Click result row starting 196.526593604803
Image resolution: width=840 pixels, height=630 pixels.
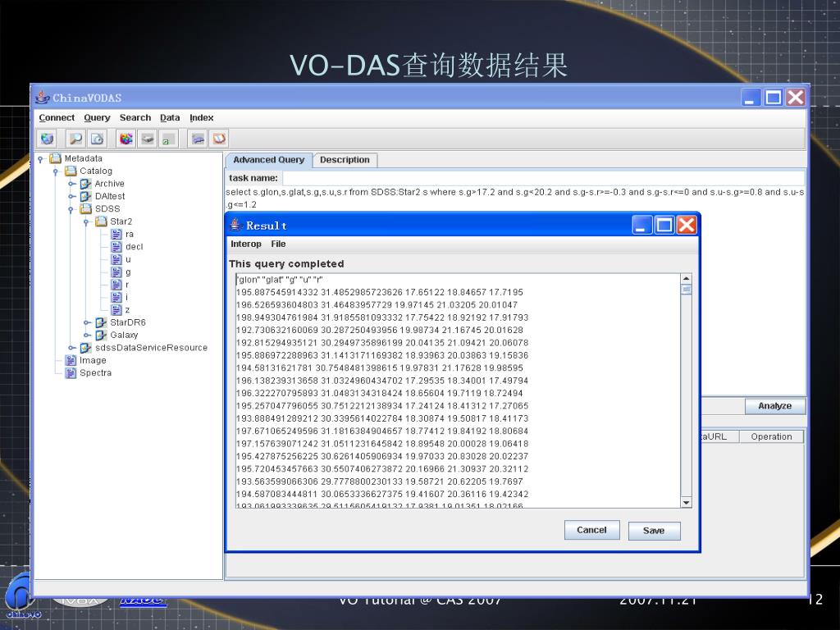(377, 305)
